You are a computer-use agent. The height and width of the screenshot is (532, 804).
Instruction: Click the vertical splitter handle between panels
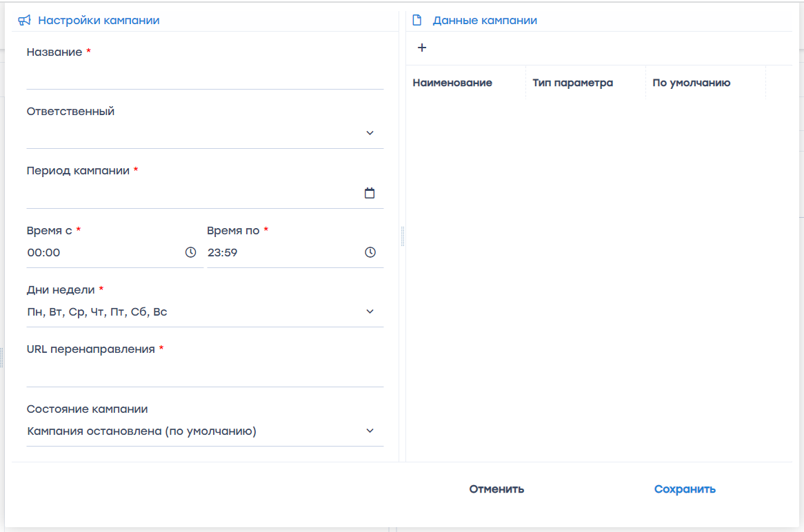402,236
